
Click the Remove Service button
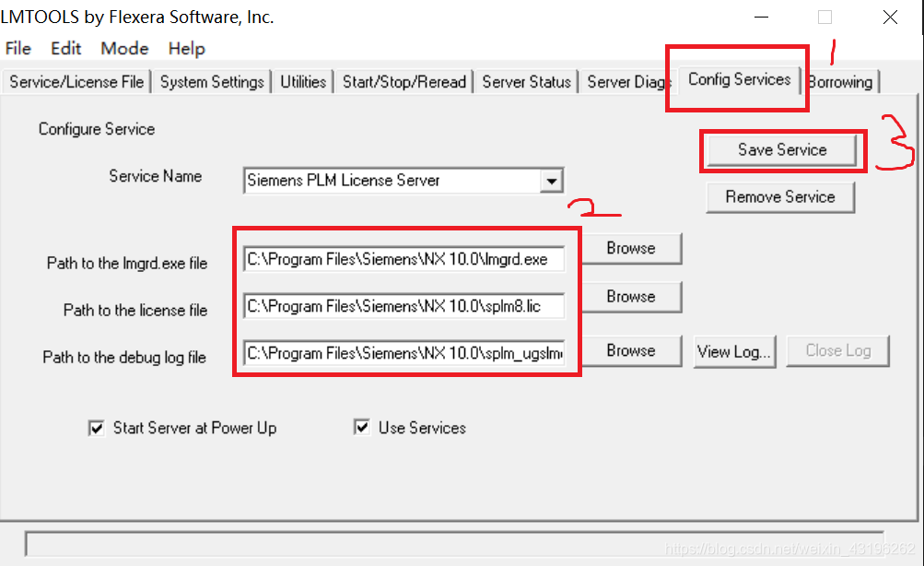pyautogui.click(x=780, y=197)
